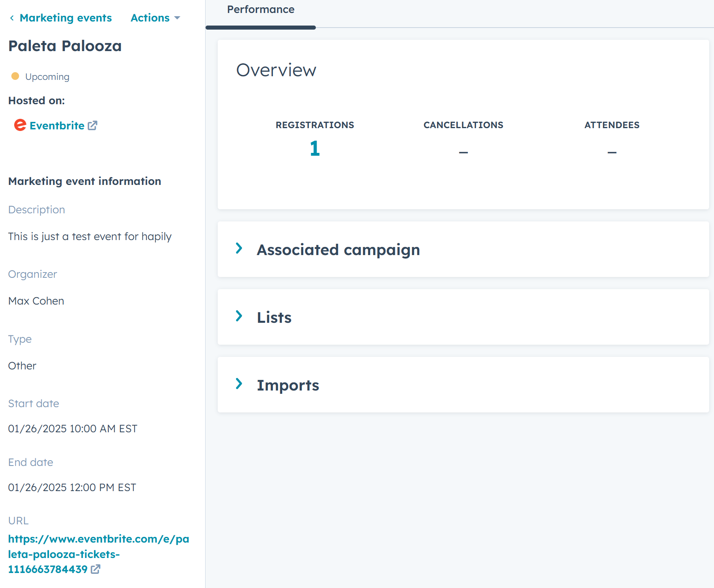Go back via Marketing events link
Viewport: 714px width, 588px height.
pyautogui.click(x=66, y=18)
